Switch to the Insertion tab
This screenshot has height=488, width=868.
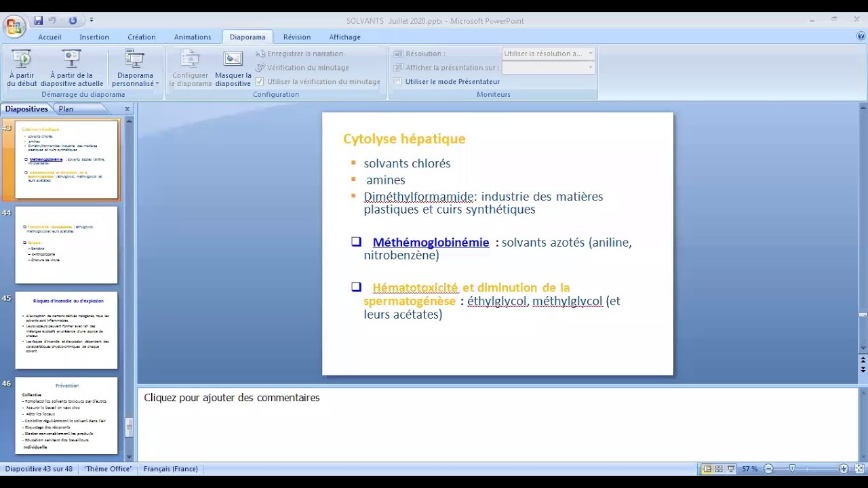(x=94, y=37)
